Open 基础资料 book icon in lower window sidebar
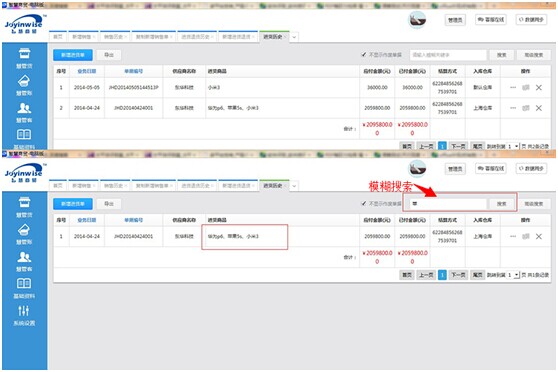The height and width of the screenshot is (372, 558). coord(24,283)
